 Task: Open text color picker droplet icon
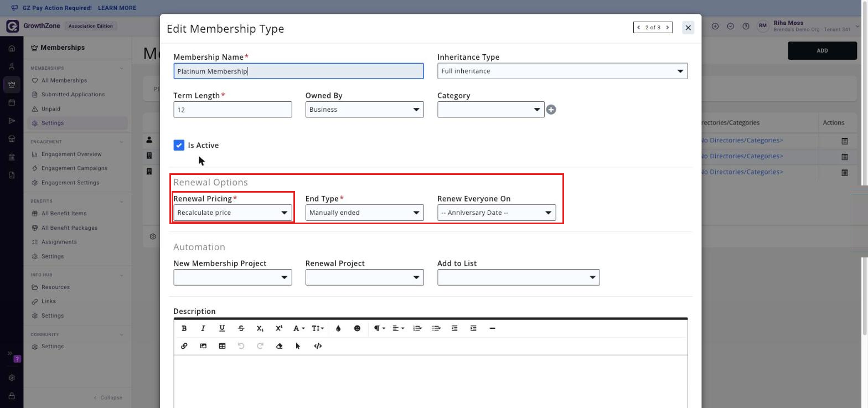coord(338,328)
